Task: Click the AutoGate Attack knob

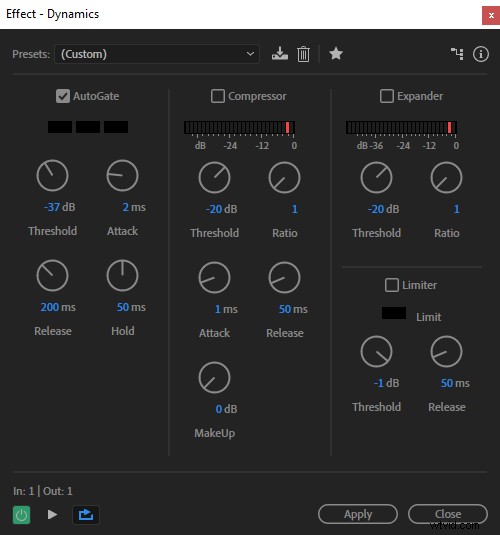Action: (122, 175)
